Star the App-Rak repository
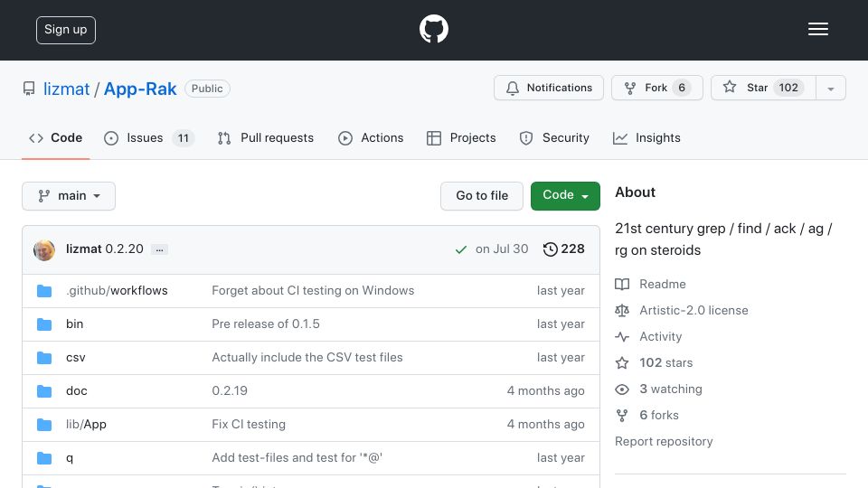The height and width of the screenshot is (488, 868). [x=763, y=88]
